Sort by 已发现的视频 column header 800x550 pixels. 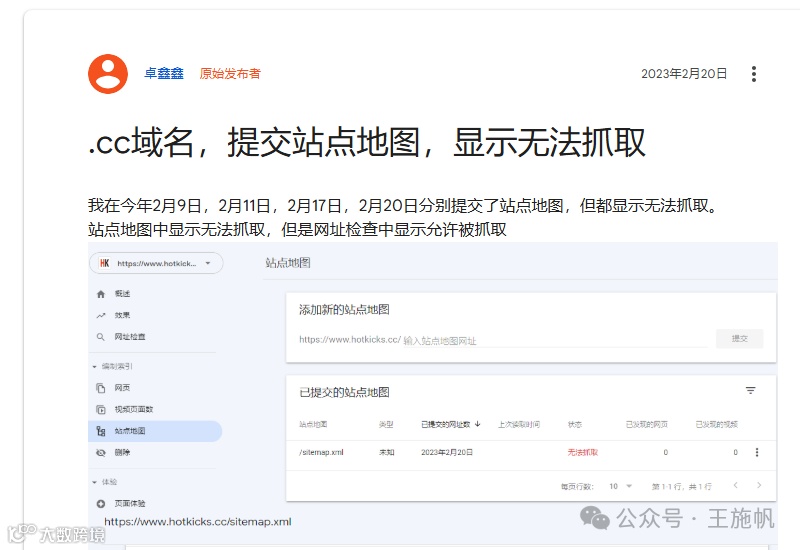click(x=717, y=424)
